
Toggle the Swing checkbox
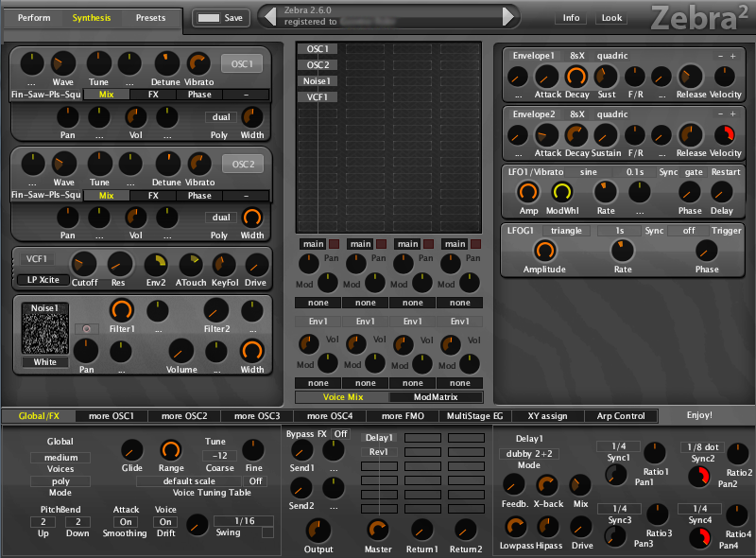point(267,532)
